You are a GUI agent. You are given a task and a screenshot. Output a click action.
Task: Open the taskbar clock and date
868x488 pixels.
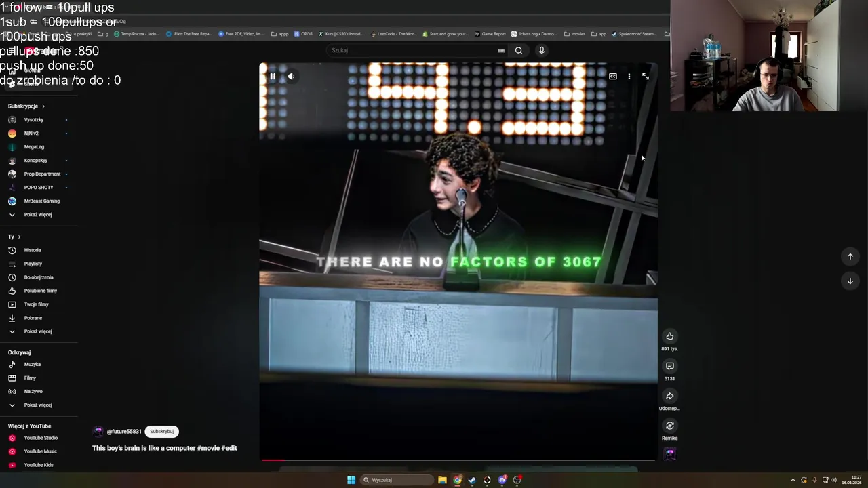coord(852,480)
